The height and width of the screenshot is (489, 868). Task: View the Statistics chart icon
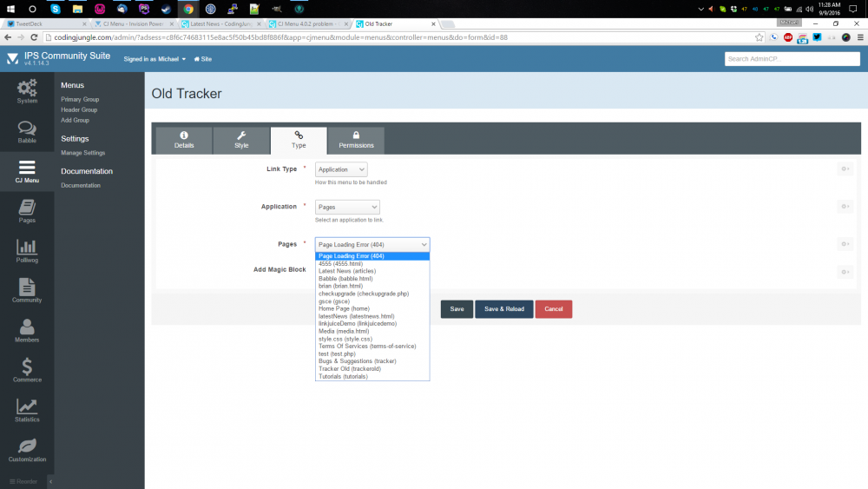pyautogui.click(x=27, y=410)
